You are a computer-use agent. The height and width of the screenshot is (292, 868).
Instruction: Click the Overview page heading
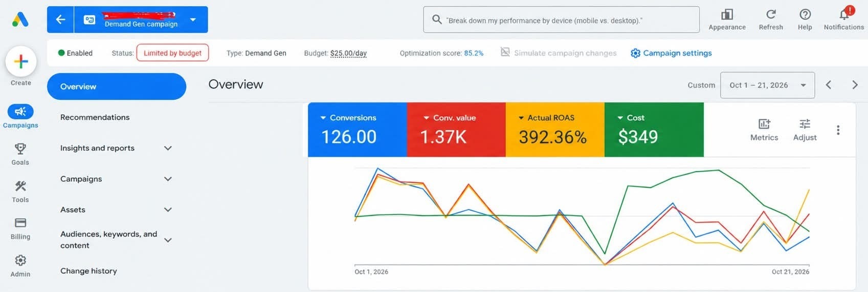click(236, 84)
